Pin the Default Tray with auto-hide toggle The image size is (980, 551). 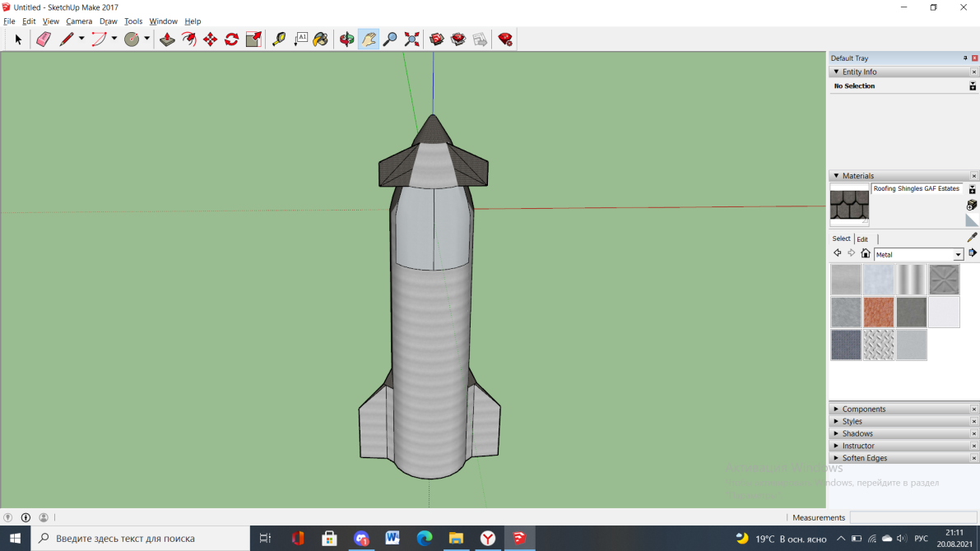[965, 58]
